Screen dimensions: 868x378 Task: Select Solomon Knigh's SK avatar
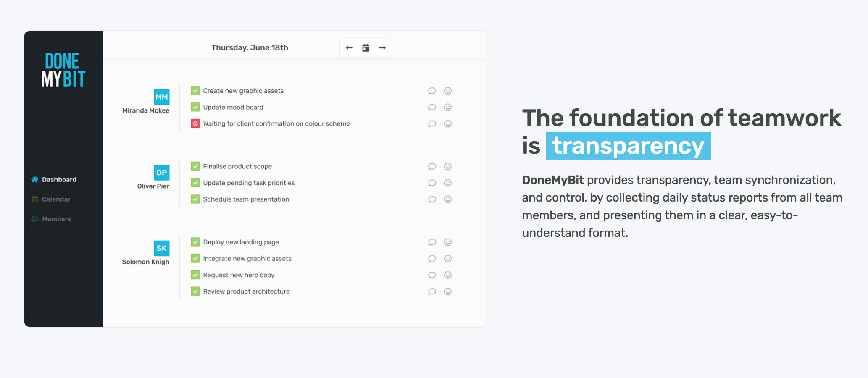[x=162, y=248]
